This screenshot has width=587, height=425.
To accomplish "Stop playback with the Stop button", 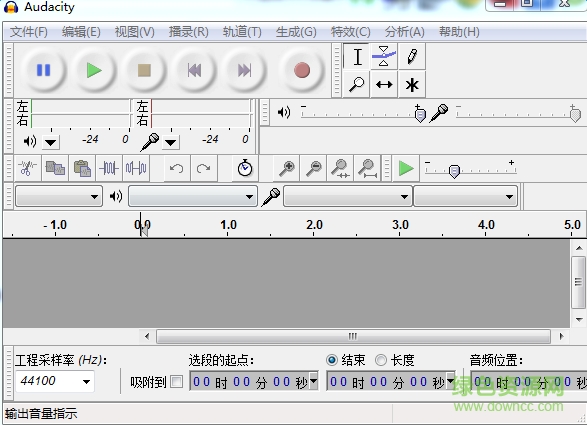I will point(144,70).
